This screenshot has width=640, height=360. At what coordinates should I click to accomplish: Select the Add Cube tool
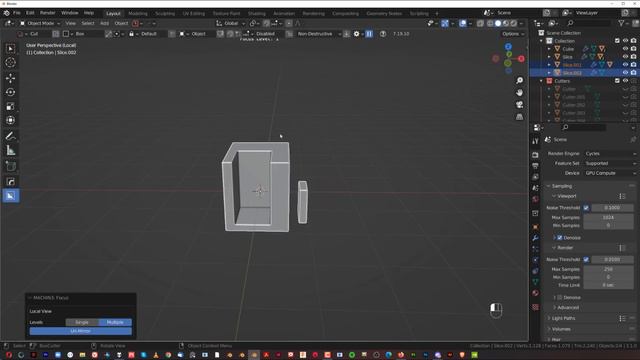point(11,166)
